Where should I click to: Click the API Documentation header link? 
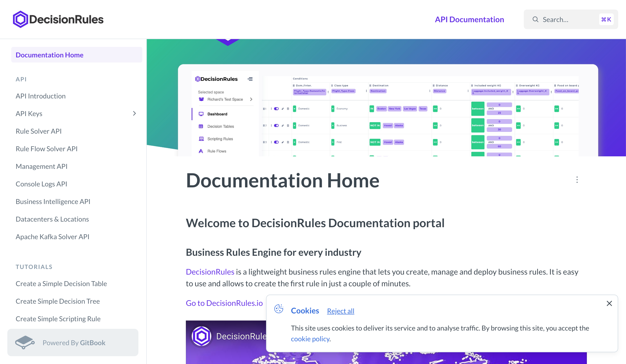pos(469,19)
